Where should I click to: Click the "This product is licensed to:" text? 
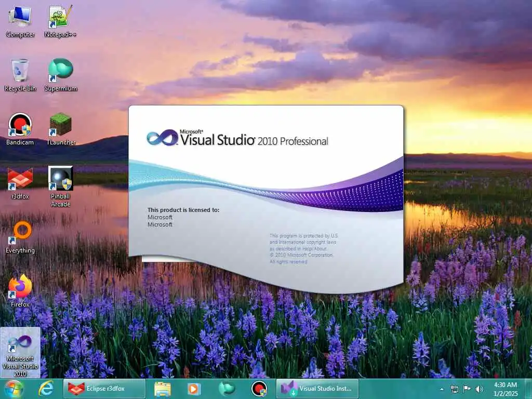pyautogui.click(x=183, y=210)
